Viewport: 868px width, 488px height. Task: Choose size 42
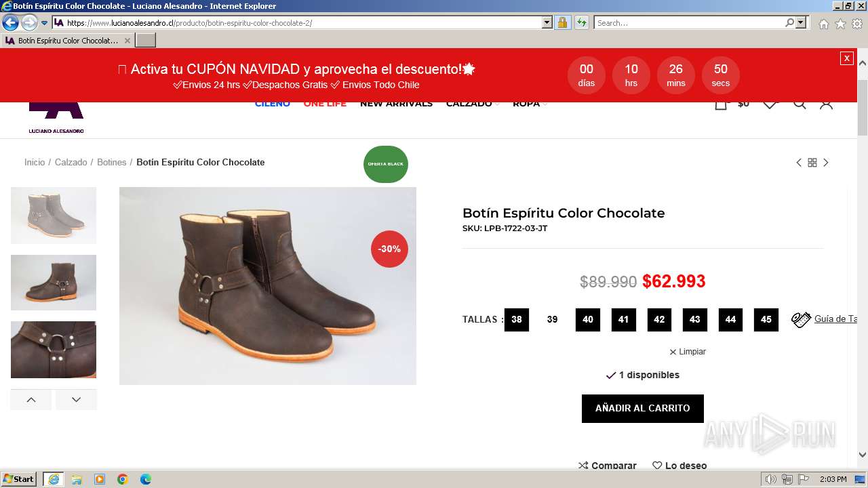tap(659, 319)
